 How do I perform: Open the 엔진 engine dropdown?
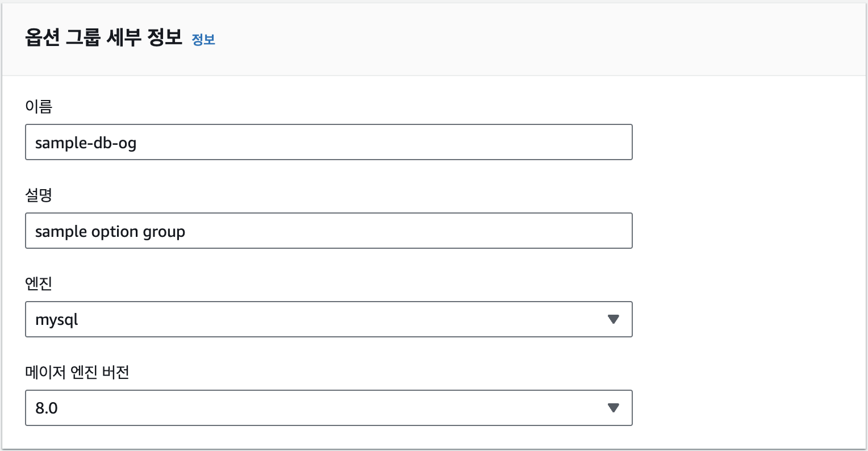click(328, 319)
